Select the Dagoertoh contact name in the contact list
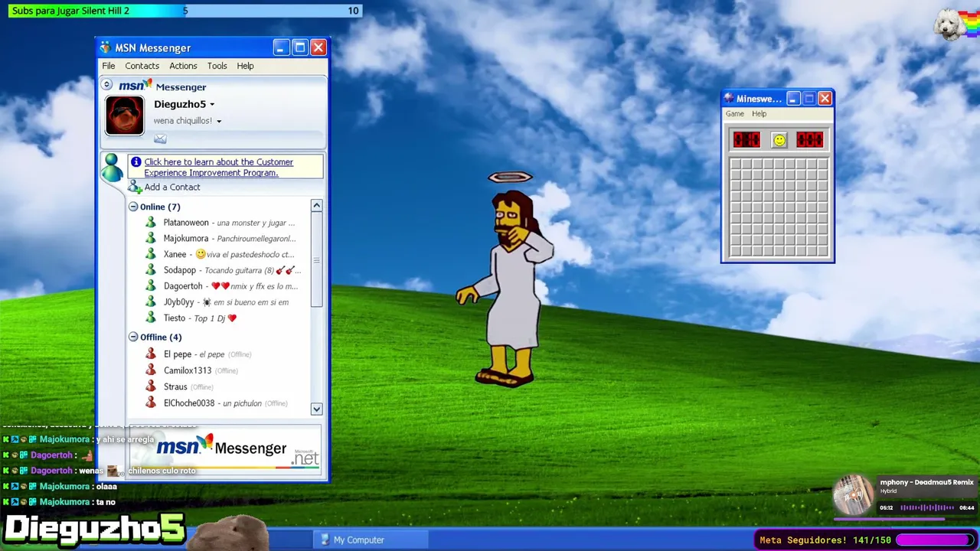980x551 pixels. click(184, 286)
